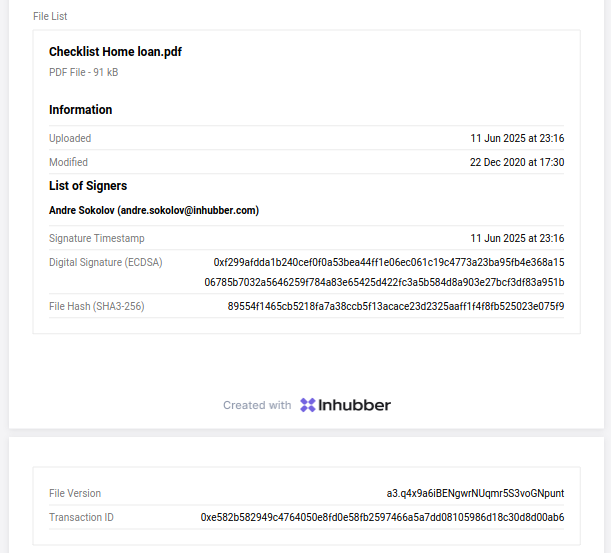Click the Transaction ID label
Image resolution: width=611 pixels, height=553 pixels.
tap(82, 517)
